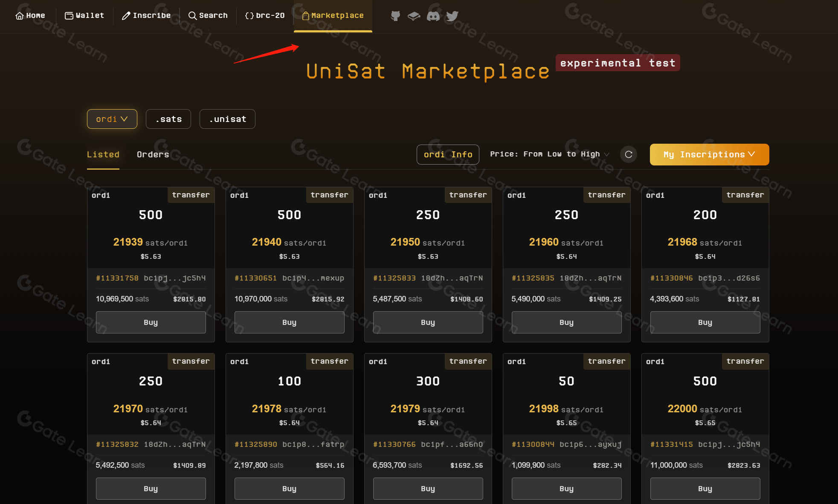
Task: Open price sort dropdown
Action: pyautogui.click(x=550, y=154)
